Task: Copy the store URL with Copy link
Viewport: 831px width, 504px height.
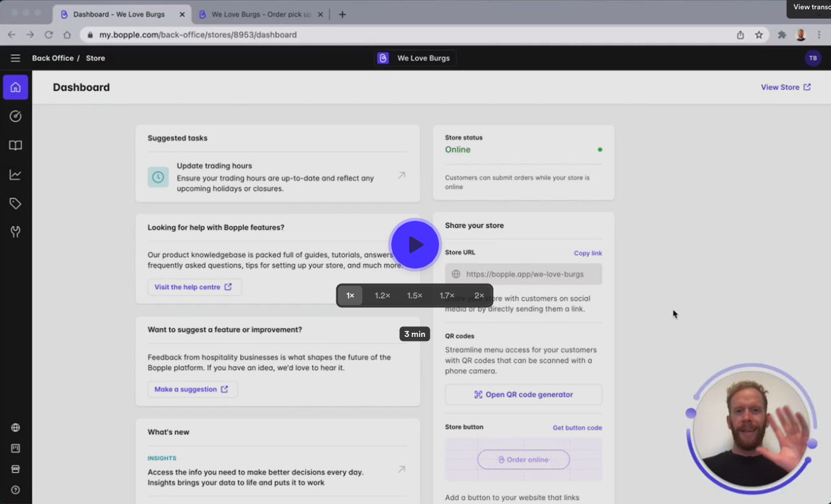Action: pos(588,253)
